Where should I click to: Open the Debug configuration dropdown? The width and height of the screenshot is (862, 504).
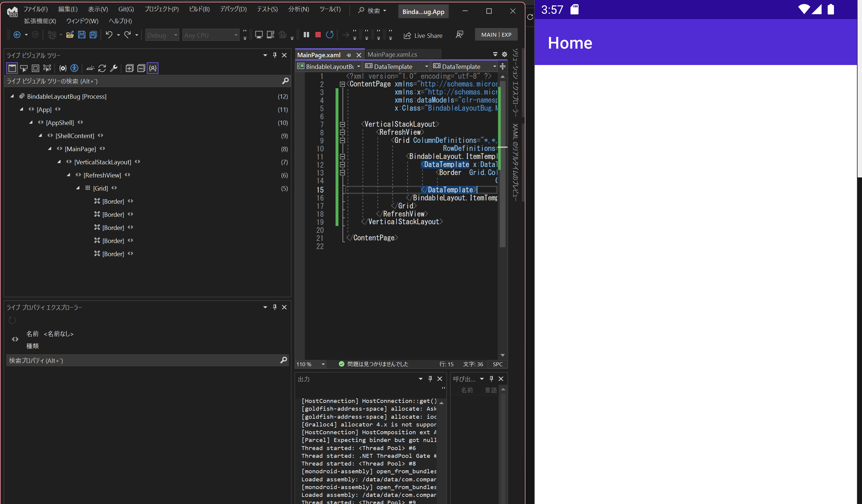(x=162, y=35)
